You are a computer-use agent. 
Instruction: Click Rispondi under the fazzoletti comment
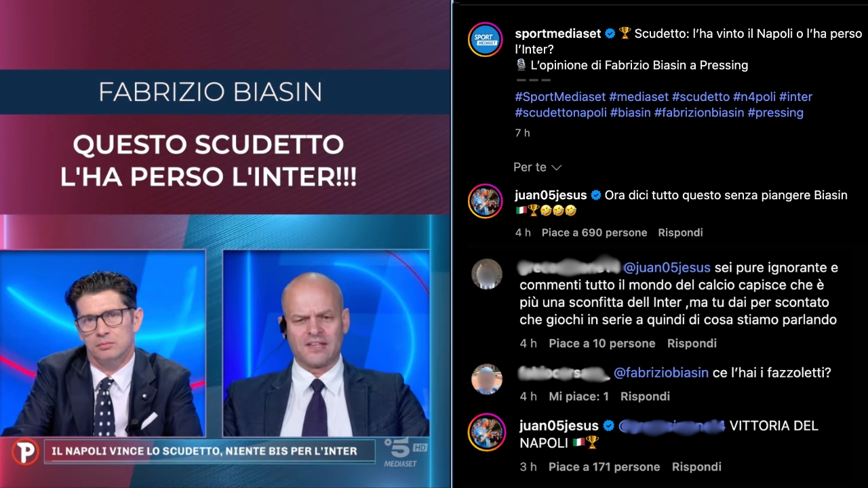645,396
